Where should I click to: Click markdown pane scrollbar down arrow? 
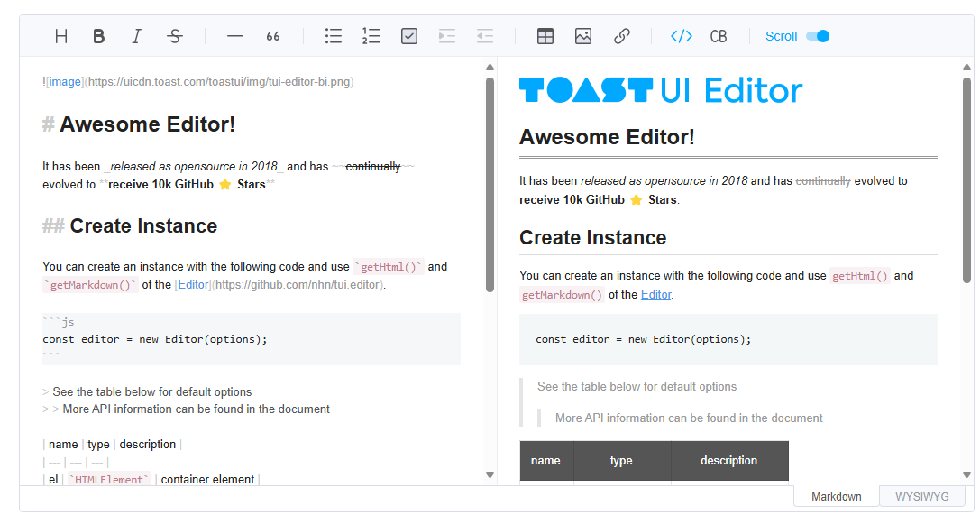[x=490, y=474]
